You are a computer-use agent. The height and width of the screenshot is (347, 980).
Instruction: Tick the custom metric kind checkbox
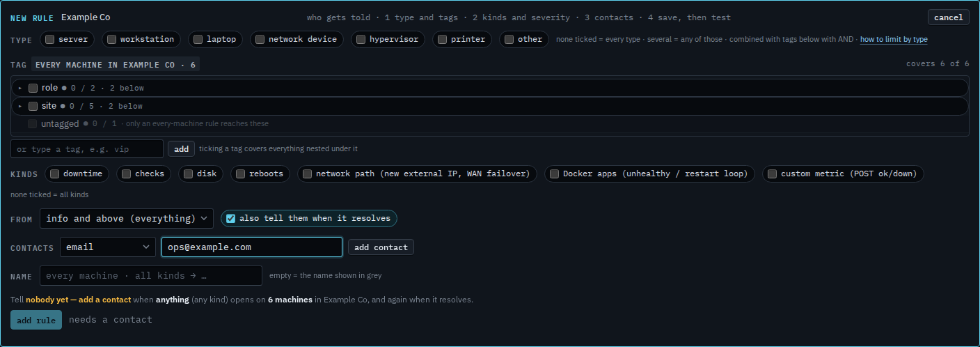pos(772,173)
